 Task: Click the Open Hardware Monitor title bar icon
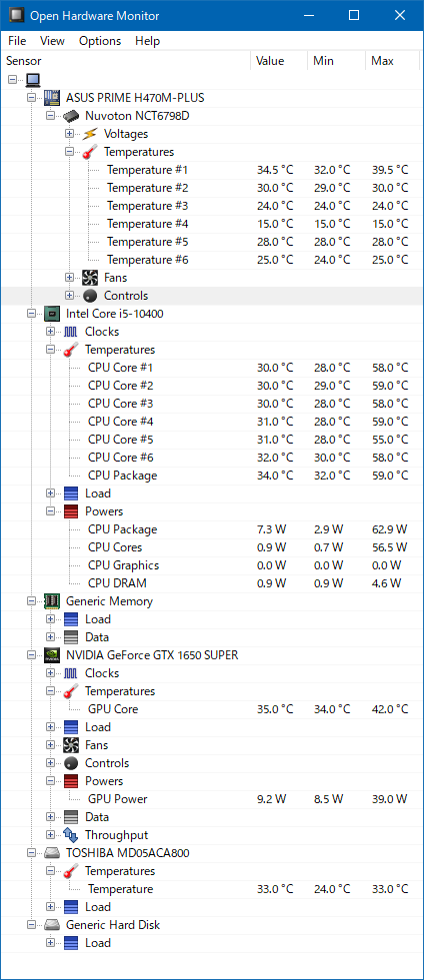tap(16, 16)
